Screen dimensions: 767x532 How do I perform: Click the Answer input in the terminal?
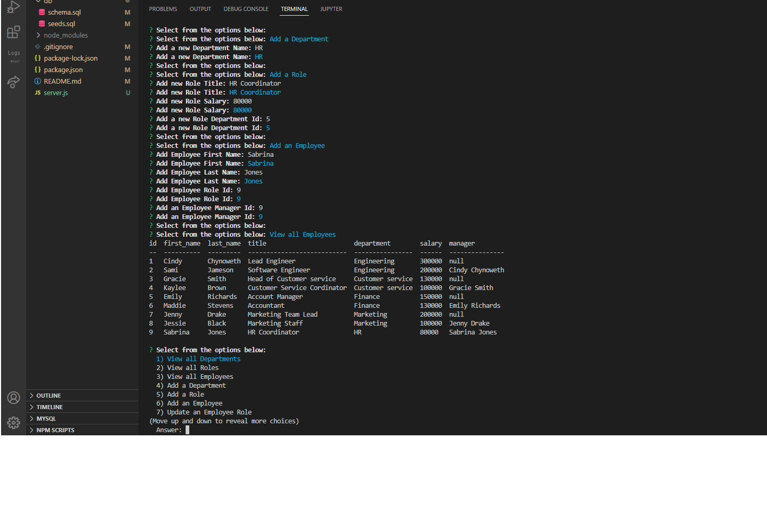point(187,430)
